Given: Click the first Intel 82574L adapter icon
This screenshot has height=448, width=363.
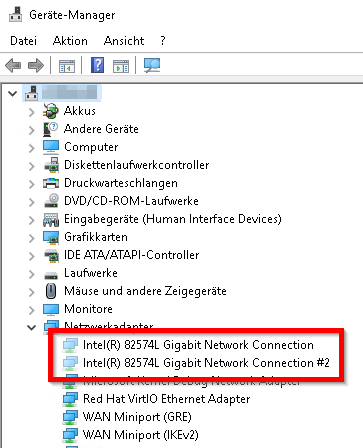Looking at the screenshot, I should [x=70, y=345].
